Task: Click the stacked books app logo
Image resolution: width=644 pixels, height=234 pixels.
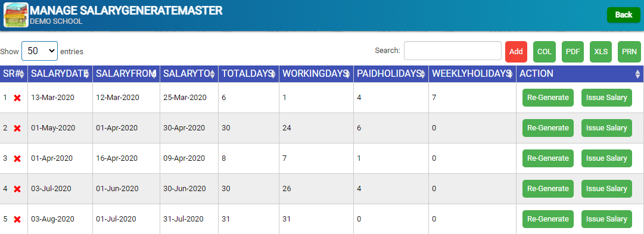Action: (16, 15)
